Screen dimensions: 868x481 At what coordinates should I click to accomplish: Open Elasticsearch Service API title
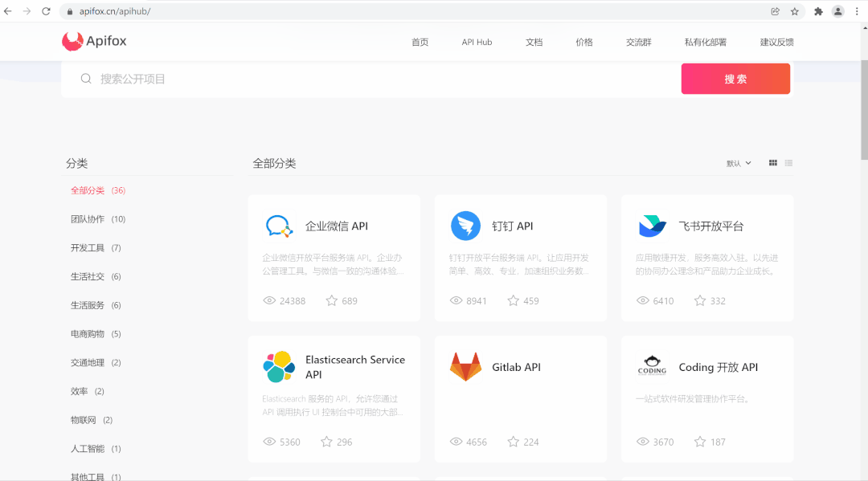[x=355, y=366]
